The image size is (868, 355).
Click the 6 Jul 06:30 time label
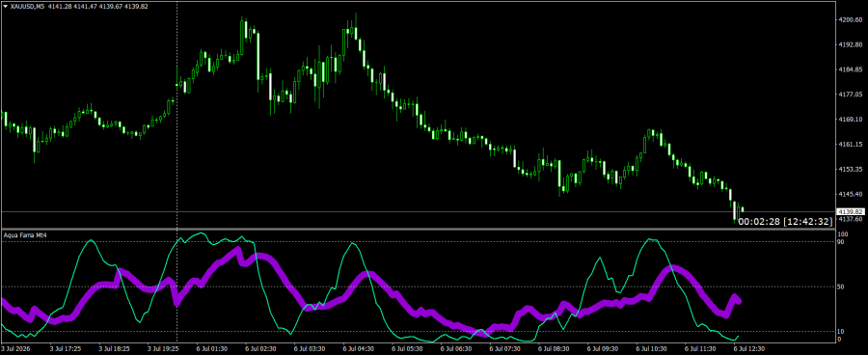[x=456, y=349]
